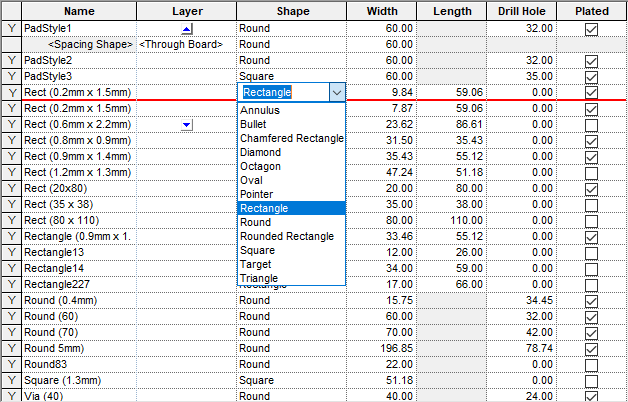This screenshot has width=628, height=402.
Task: Sort by the Name column header
Action: point(79,11)
